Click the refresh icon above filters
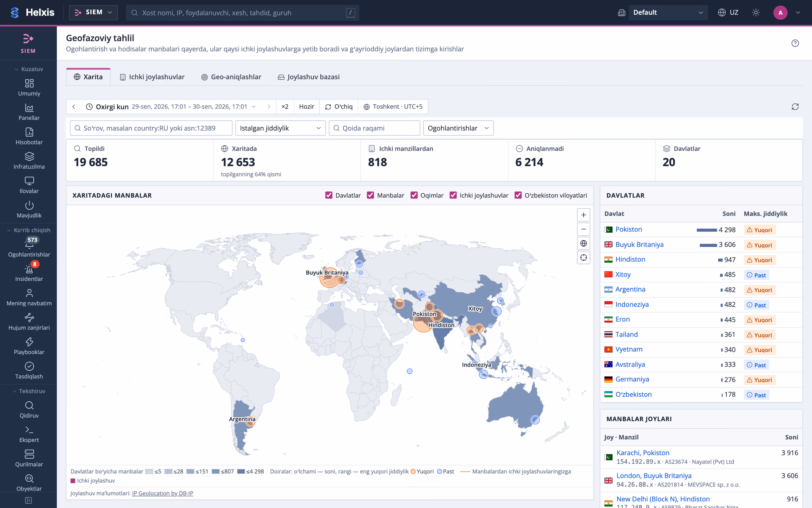The width and height of the screenshot is (812, 508). (x=795, y=106)
